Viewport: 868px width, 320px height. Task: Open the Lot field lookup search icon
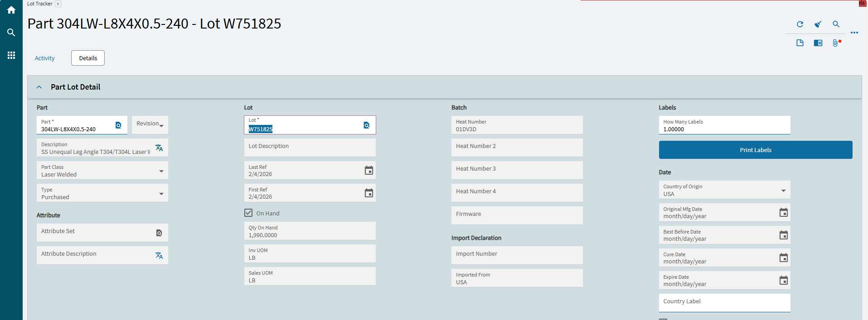click(x=367, y=125)
